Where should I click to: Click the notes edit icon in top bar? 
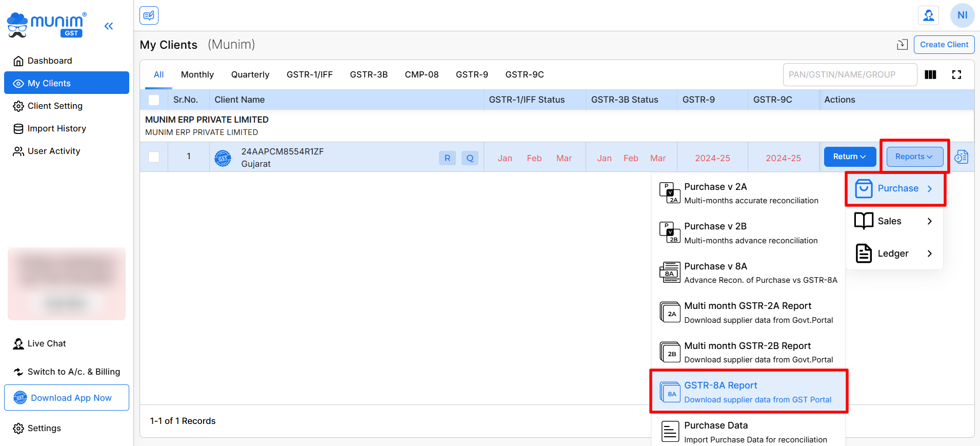pos(149,15)
